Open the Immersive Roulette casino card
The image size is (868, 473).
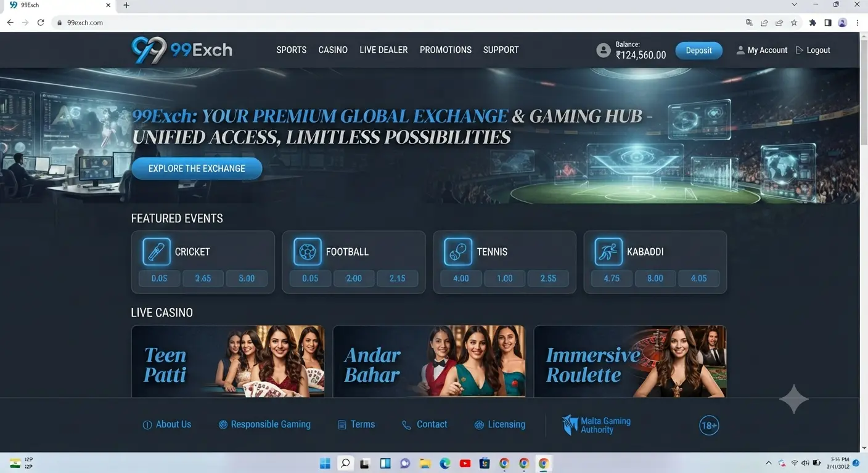(630, 362)
